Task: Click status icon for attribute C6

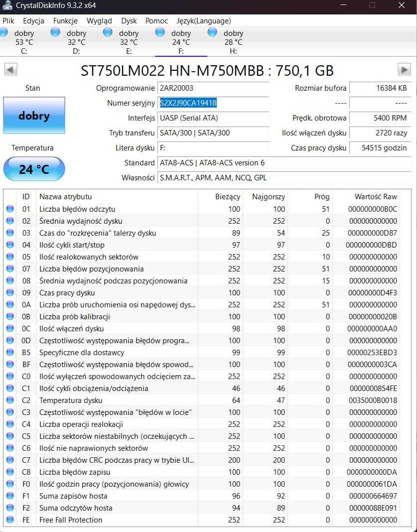Action: pos(10,448)
